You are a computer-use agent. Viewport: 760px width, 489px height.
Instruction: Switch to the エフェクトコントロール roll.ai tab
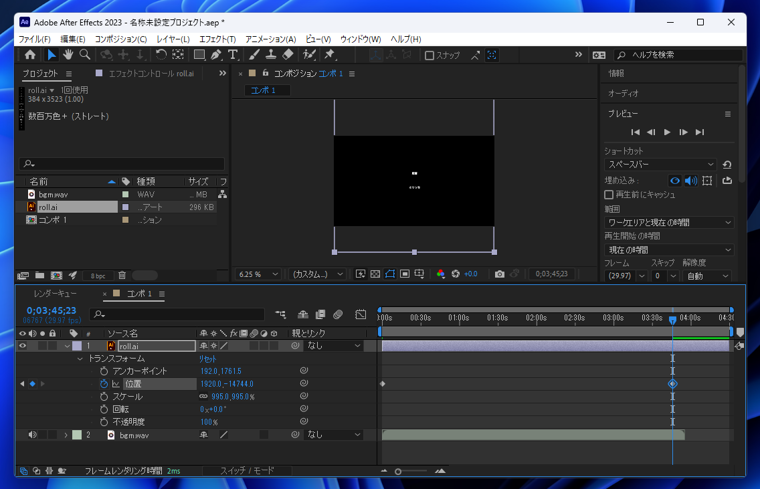(x=151, y=74)
